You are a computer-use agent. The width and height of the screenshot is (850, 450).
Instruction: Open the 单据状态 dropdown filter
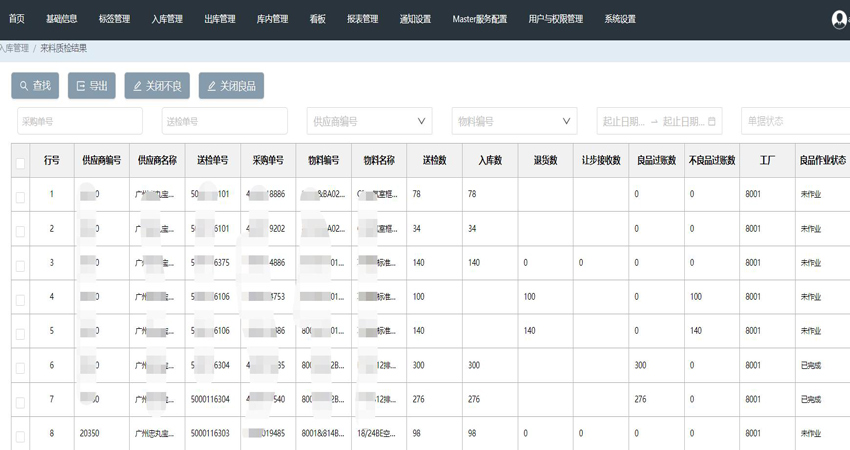pyautogui.click(x=795, y=122)
